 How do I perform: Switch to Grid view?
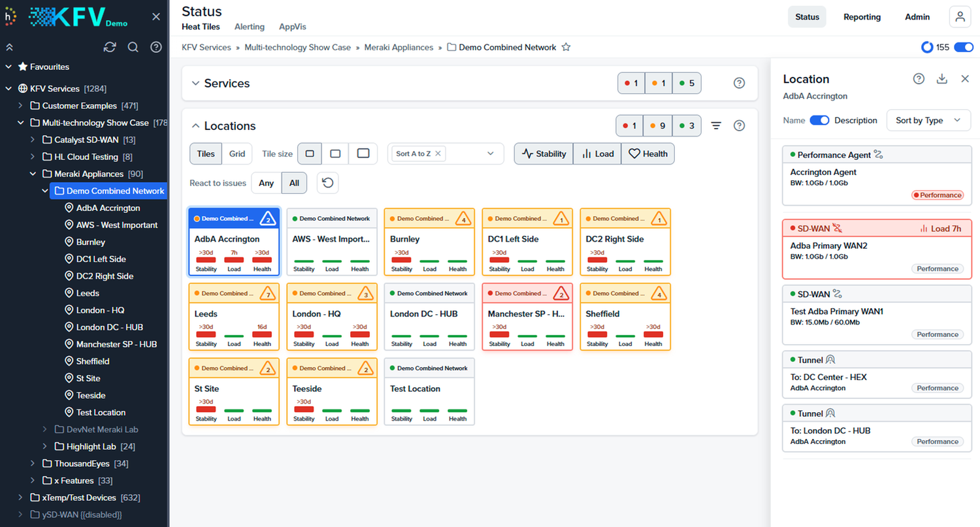coord(237,153)
